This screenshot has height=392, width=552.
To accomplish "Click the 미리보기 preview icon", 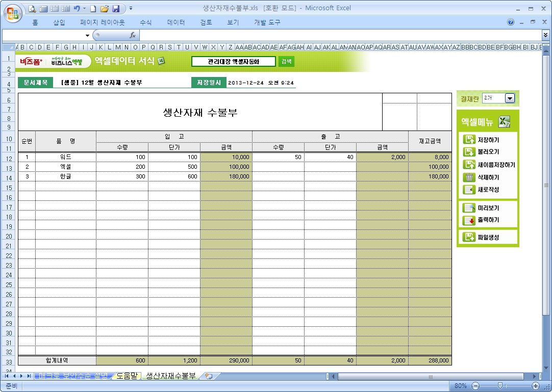I will click(x=469, y=208).
